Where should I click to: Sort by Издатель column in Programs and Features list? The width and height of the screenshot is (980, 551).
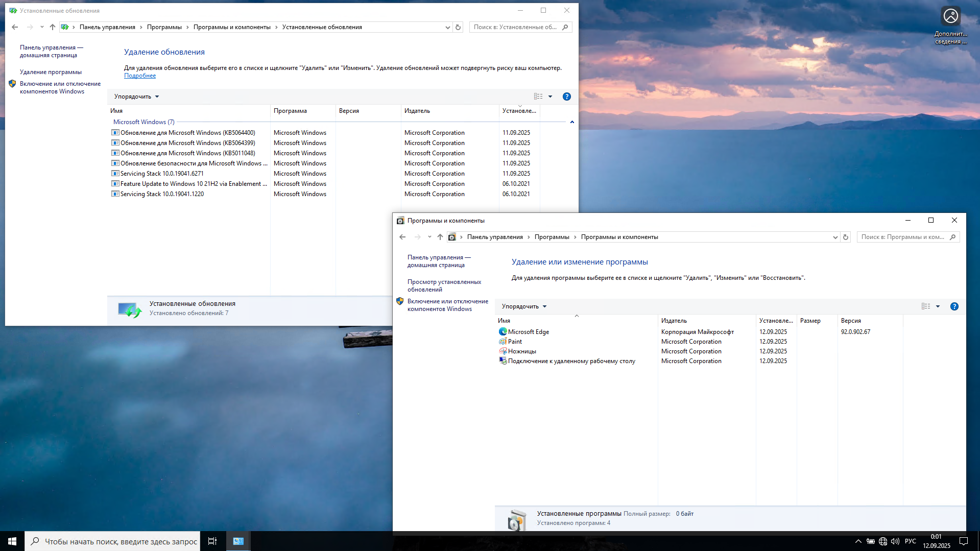(707, 321)
